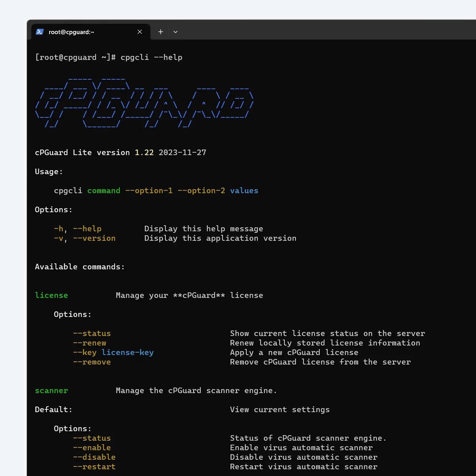Click the Available commands: heading

[x=80, y=267]
